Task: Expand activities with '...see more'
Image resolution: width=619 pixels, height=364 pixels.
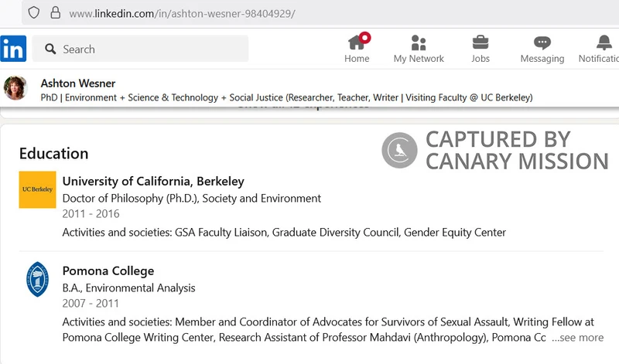Action: (577, 338)
